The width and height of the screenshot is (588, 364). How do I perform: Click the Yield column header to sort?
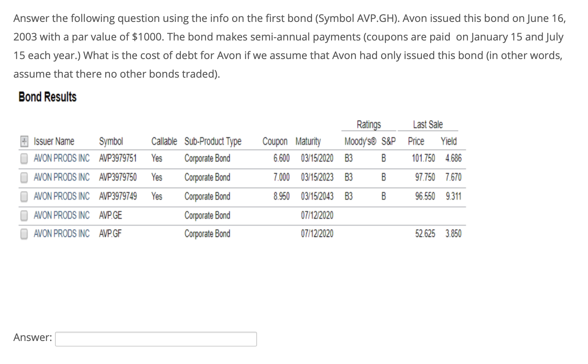[449, 141]
